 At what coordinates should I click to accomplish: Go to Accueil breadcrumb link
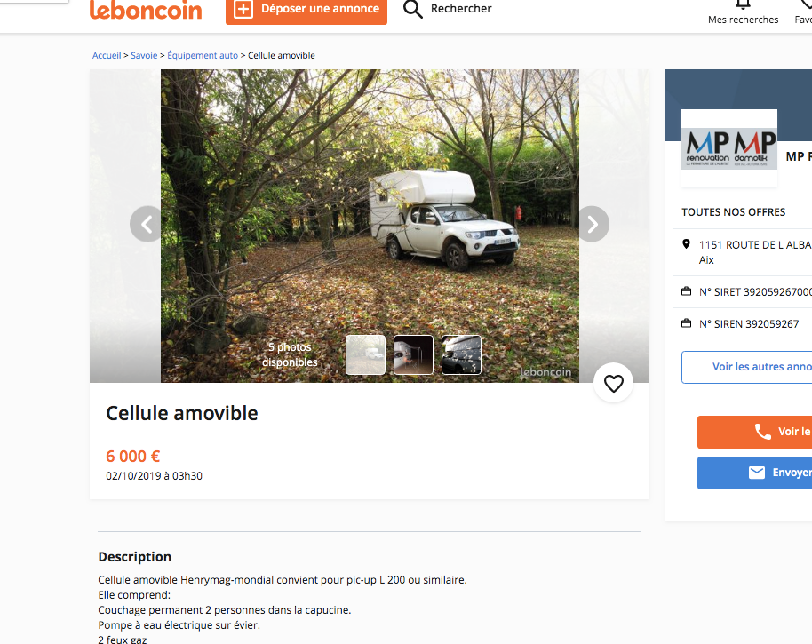pyautogui.click(x=107, y=55)
